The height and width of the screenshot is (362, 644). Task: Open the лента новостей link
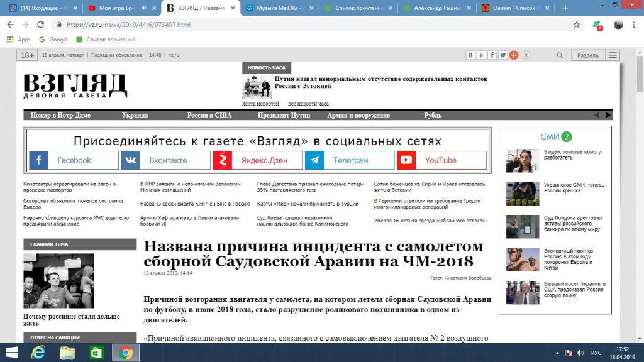click(x=260, y=104)
